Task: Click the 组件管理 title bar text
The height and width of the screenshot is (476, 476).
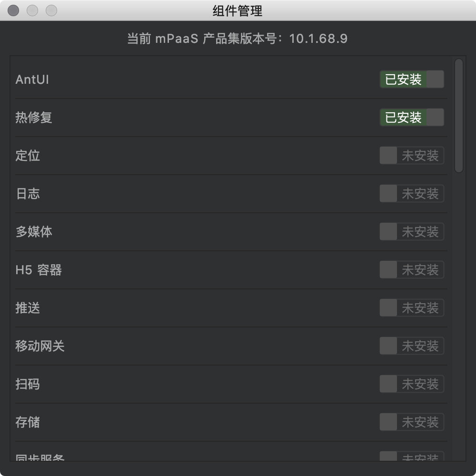Action: tap(238, 11)
